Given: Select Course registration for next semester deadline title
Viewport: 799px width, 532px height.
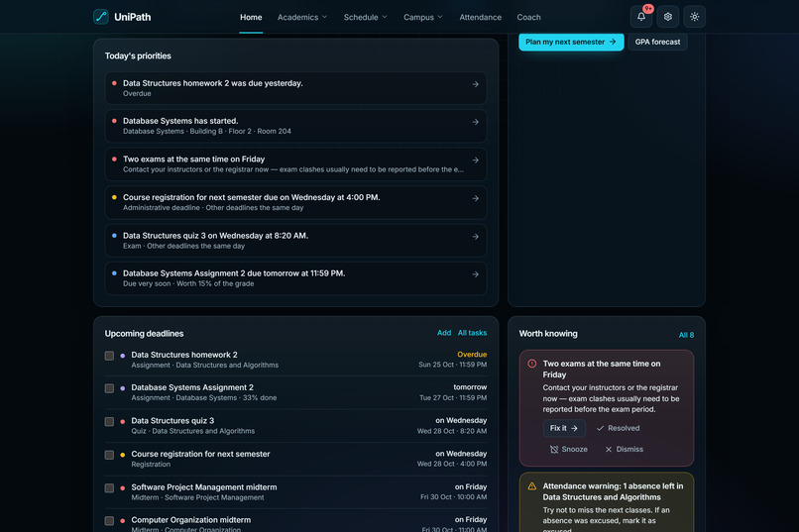Looking at the screenshot, I should click(x=200, y=454).
